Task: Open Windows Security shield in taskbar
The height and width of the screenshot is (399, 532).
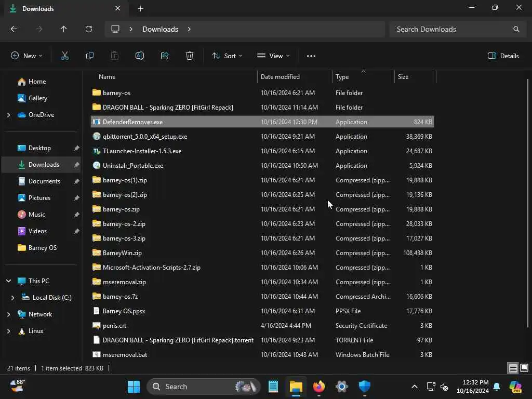Action: click(364, 387)
